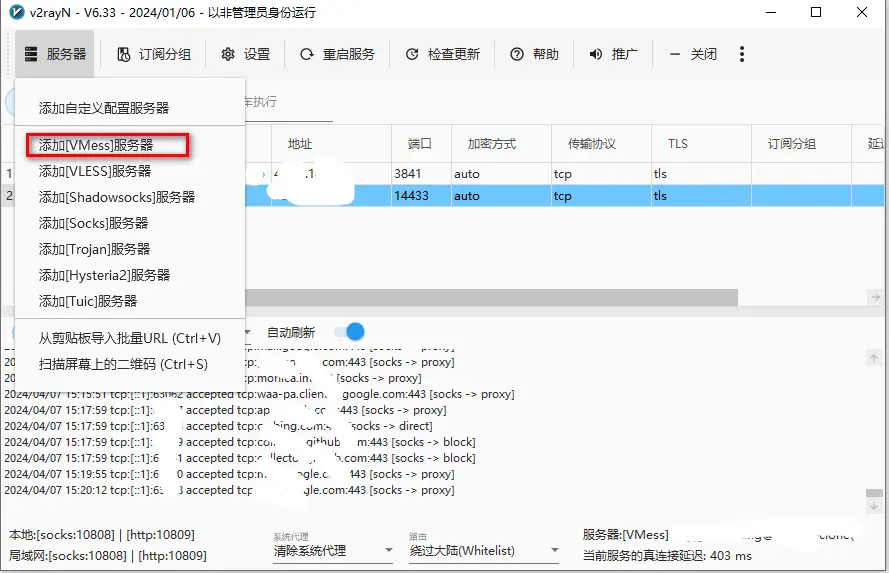Open the 系统代理 dropdown showing 清除系统代理
This screenshot has width=889, height=573.
pos(333,550)
